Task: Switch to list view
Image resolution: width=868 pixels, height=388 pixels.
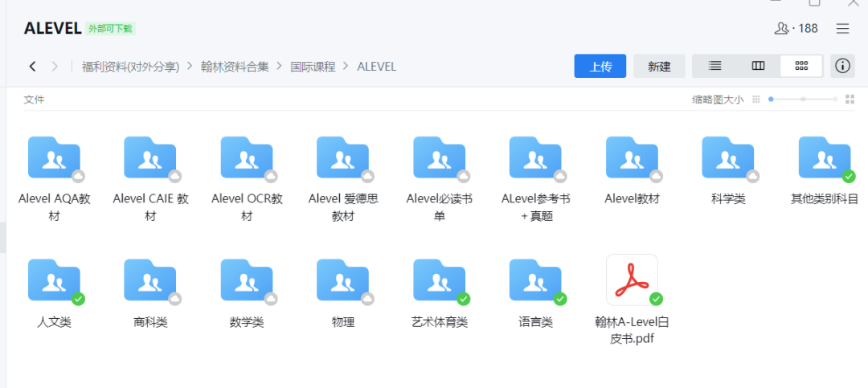Action: 714,66
